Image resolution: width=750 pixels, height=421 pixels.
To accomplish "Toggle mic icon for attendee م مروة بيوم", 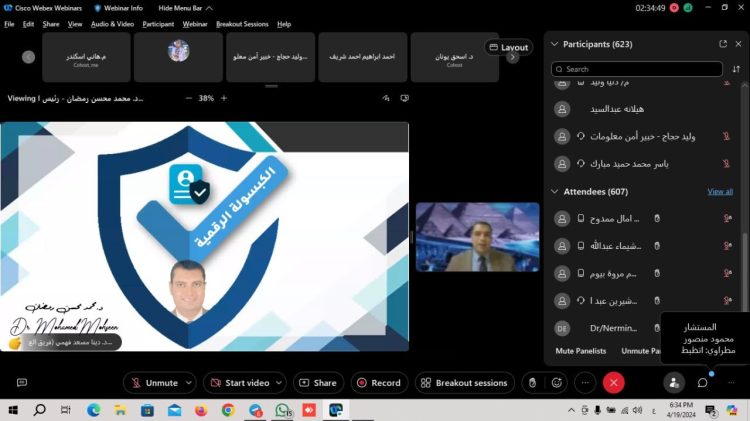I will click(728, 273).
